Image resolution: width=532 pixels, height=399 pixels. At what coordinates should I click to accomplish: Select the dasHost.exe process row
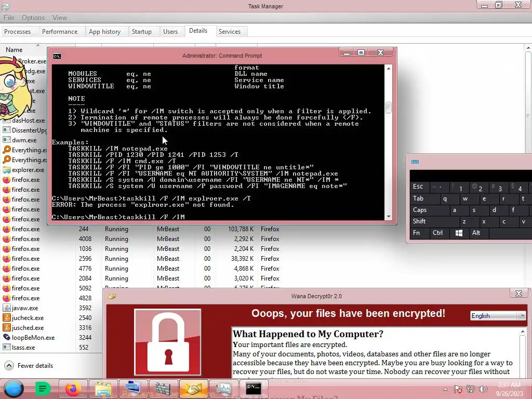24,121
